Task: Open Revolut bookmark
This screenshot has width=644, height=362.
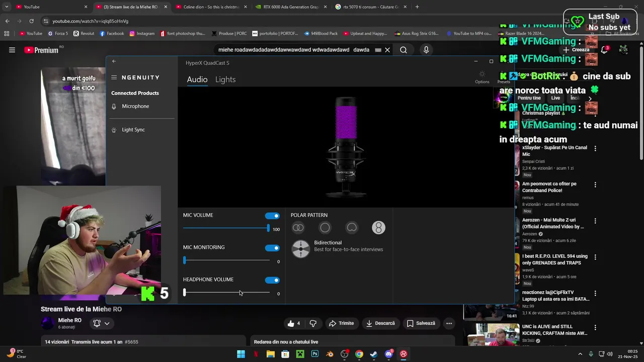Action: coord(84,34)
